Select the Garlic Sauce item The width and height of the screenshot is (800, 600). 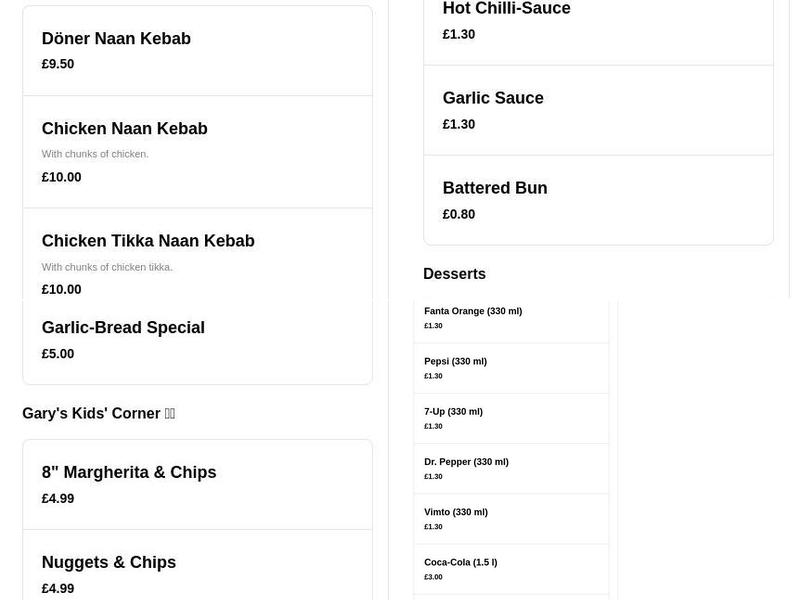493,98
